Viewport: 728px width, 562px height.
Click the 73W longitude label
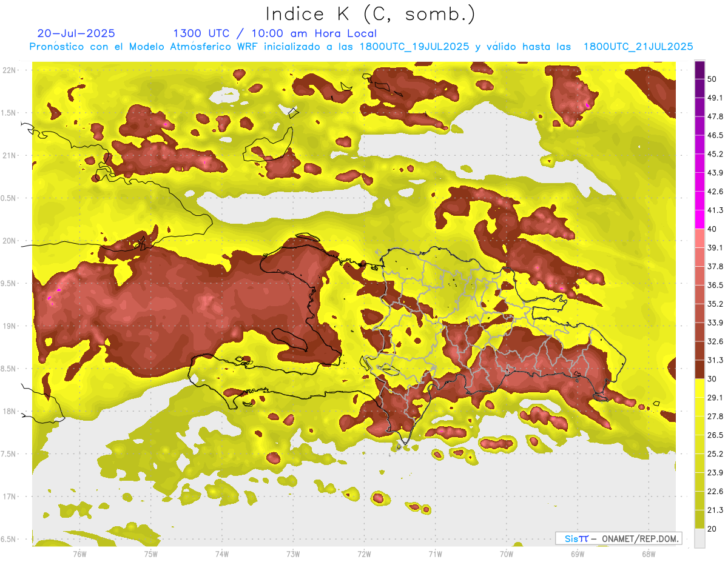(x=293, y=554)
